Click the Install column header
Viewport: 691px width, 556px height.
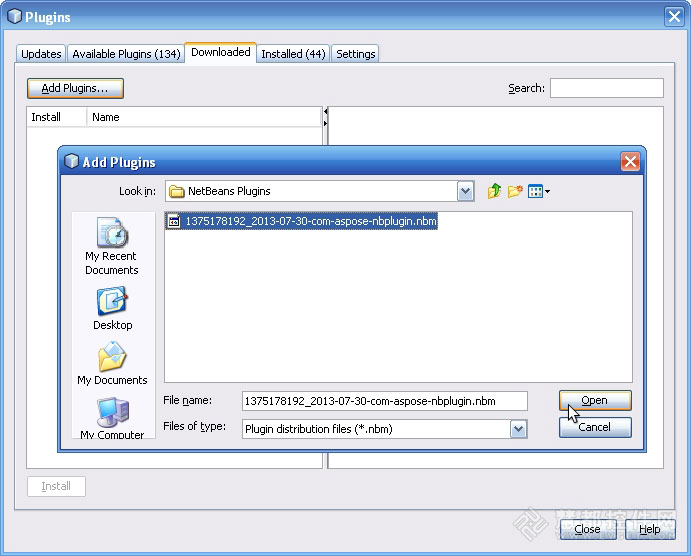(x=56, y=117)
